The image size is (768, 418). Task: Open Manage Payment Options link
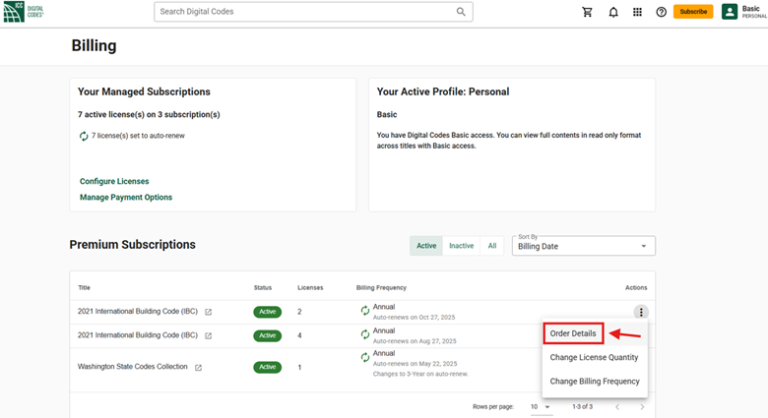click(x=126, y=197)
